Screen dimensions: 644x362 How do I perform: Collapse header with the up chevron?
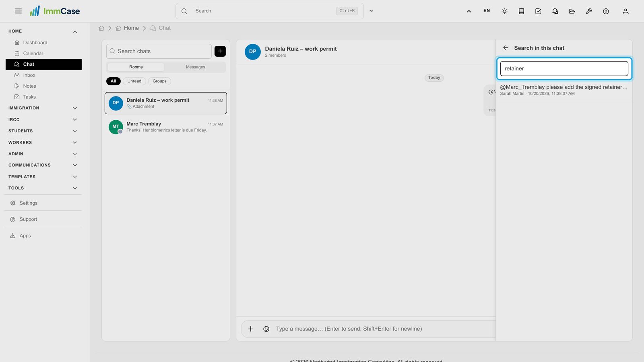(469, 11)
